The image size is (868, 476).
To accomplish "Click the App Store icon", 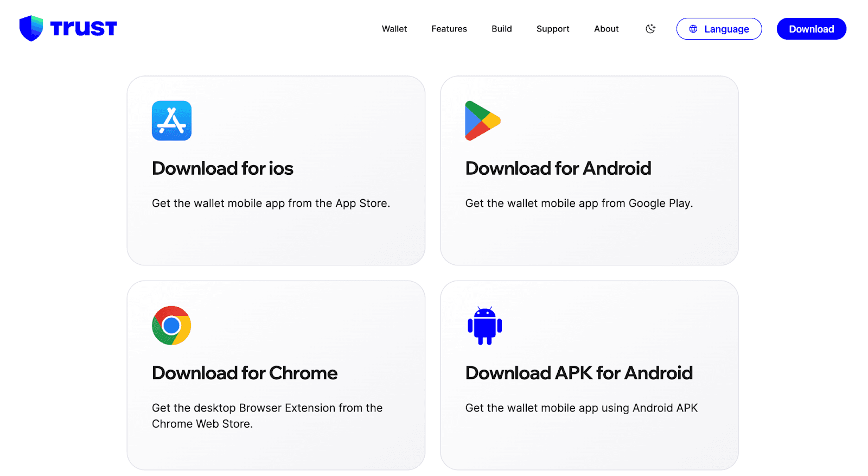I will [171, 120].
